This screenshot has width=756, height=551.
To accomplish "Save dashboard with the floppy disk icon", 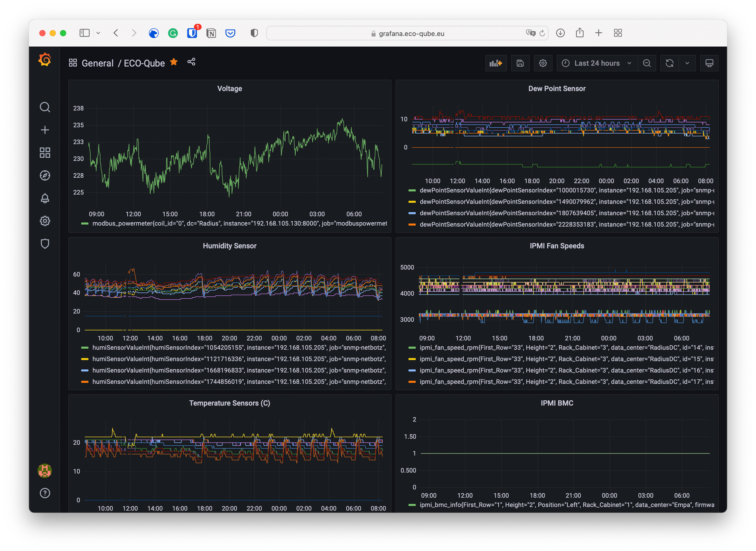I will (520, 63).
